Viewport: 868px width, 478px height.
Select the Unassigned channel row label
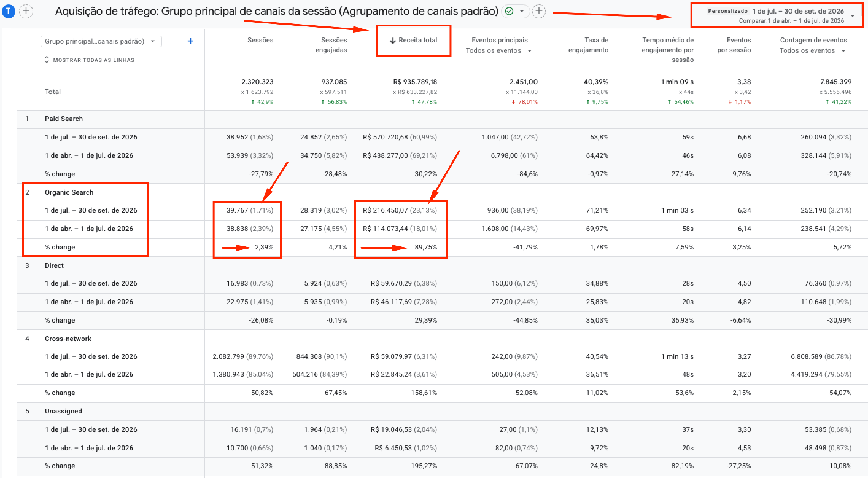coord(63,411)
